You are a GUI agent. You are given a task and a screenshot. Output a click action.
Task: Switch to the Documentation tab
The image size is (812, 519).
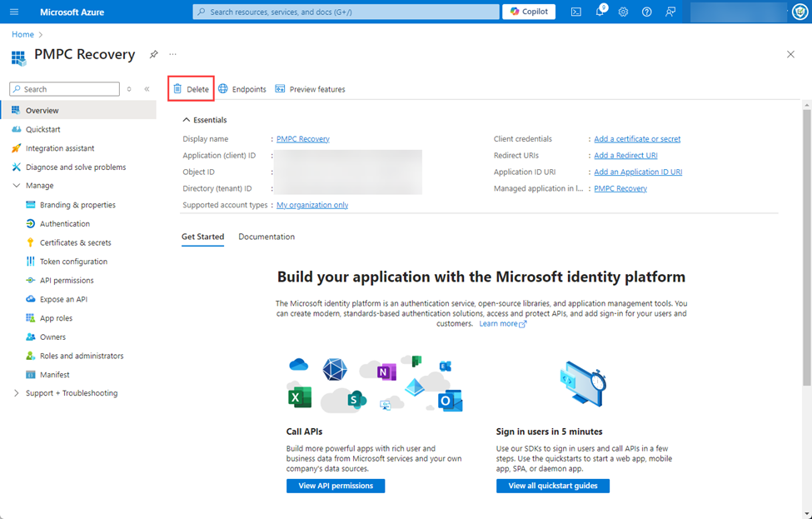[267, 237]
